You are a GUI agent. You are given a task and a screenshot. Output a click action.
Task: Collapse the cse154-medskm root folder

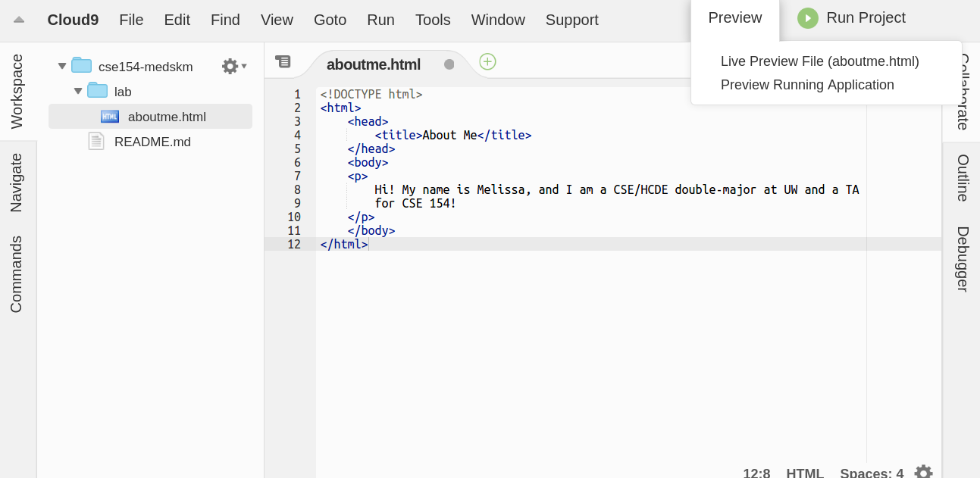tap(62, 67)
